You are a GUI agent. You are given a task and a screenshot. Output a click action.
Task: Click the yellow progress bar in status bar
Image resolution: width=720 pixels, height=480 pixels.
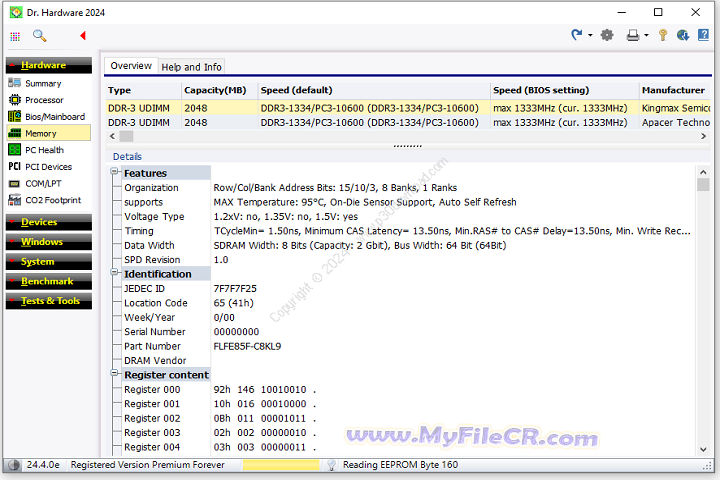[x=281, y=465]
